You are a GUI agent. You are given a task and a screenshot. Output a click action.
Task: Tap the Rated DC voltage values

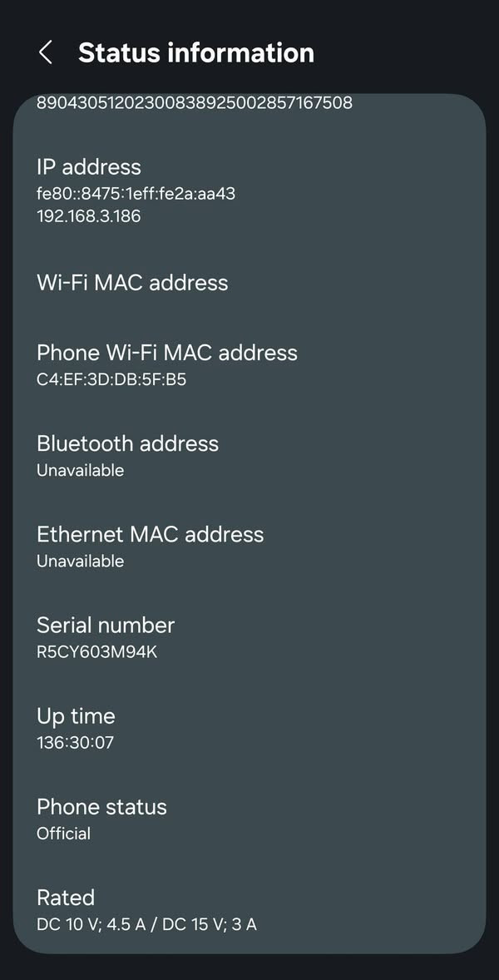[146, 923]
